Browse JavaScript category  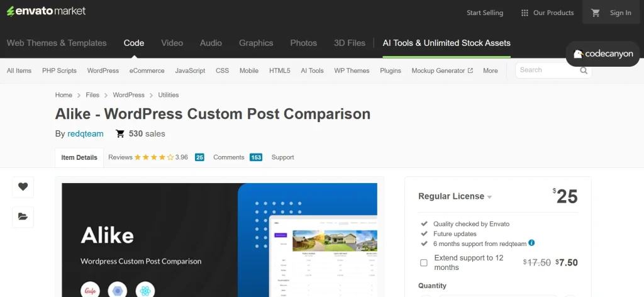pos(190,70)
